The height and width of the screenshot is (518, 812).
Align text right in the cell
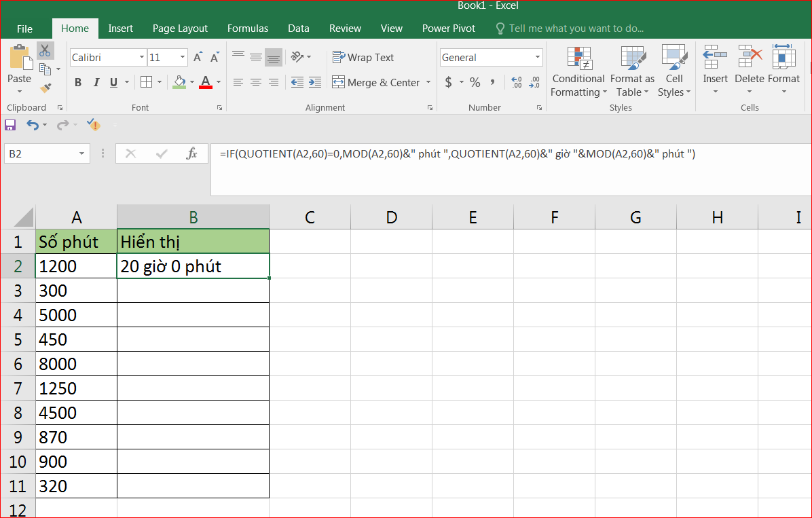coord(274,82)
